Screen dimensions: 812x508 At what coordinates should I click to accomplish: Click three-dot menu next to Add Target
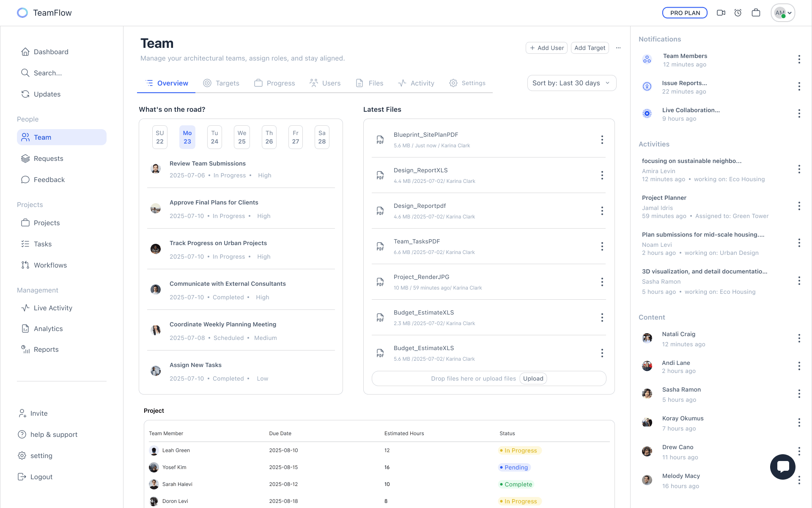618,48
